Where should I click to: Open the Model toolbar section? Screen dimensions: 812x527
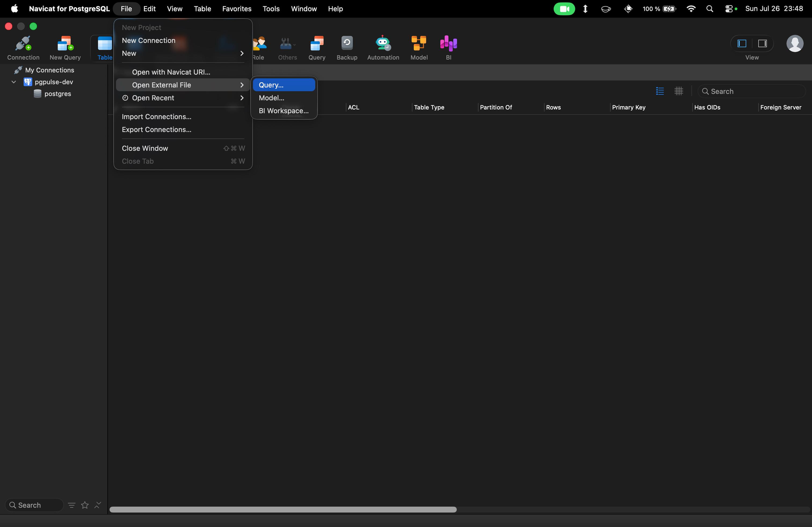point(419,48)
